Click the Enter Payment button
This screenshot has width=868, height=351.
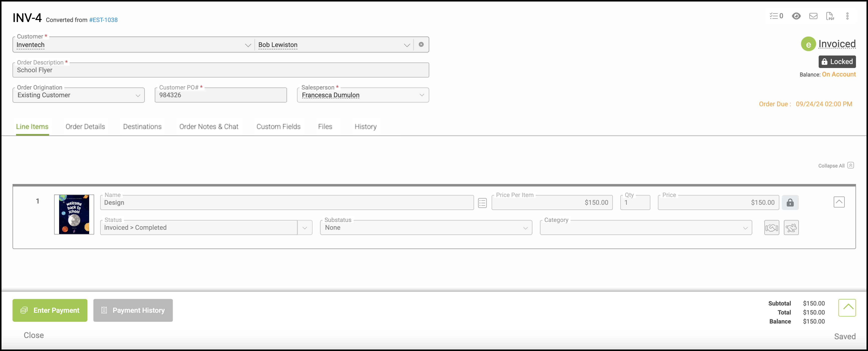50,310
